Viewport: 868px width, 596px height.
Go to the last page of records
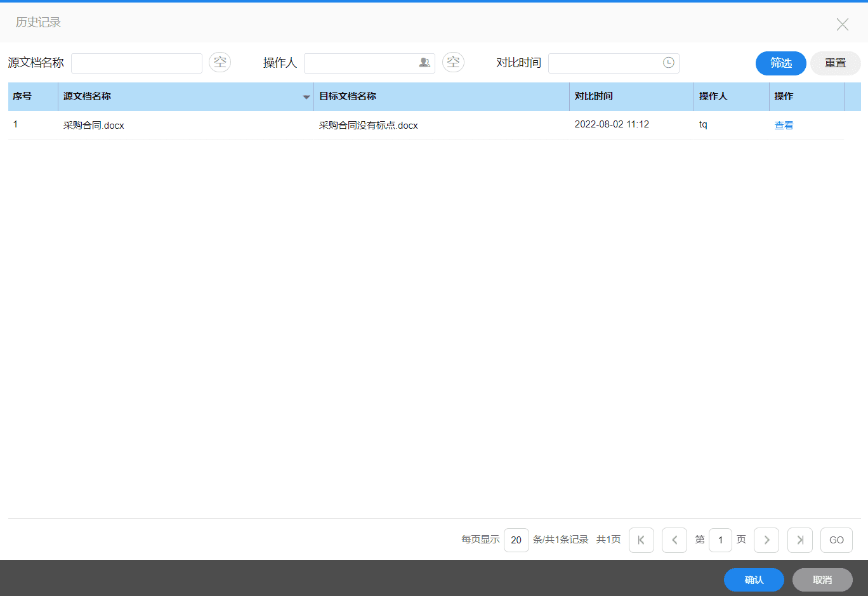coord(800,540)
